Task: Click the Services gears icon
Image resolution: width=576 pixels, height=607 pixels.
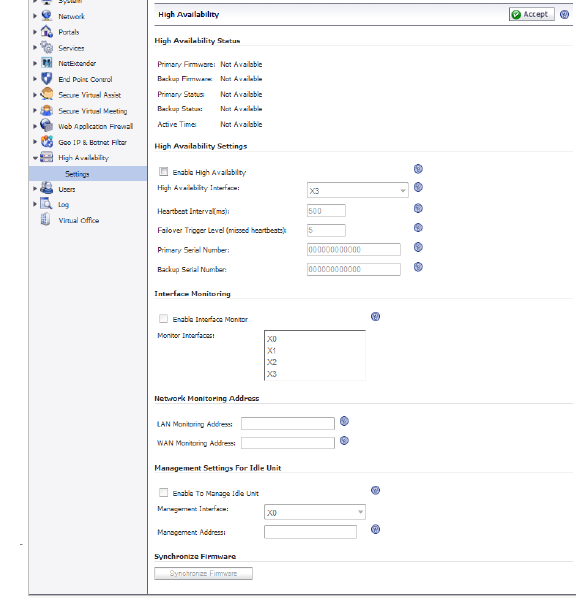Action: tap(46, 47)
